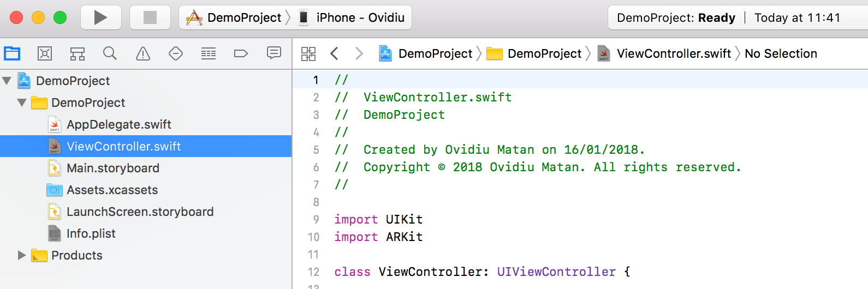The height and width of the screenshot is (289, 868).
Task: Choose the iPhone - Ovidiu run destination
Action: point(353,17)
